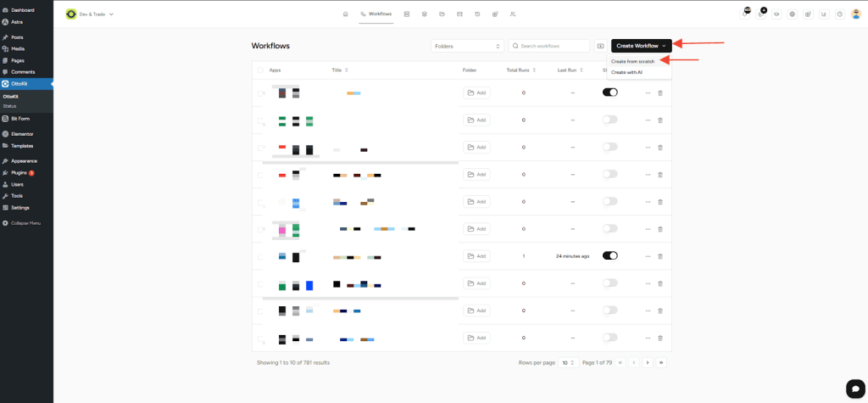Focus the Search workflows input field
The width and height of the screenshot is (868, 403).
point(553,45)
